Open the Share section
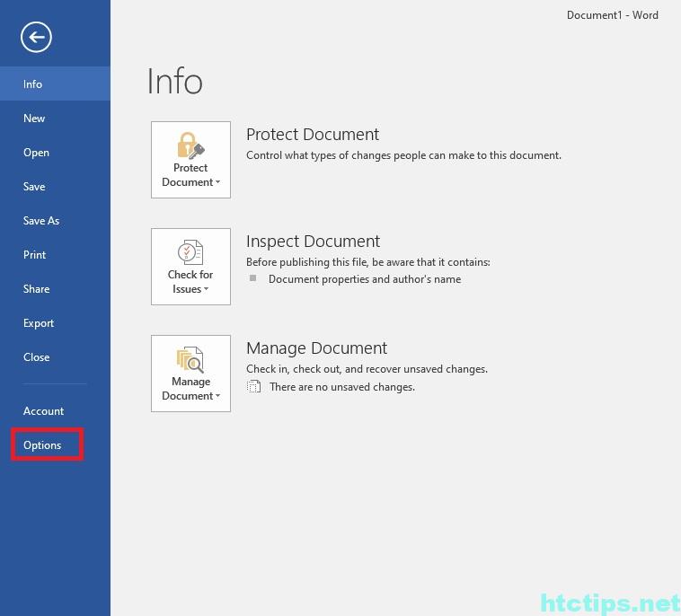This screenshot has height=616, width=681. [37, 288]
